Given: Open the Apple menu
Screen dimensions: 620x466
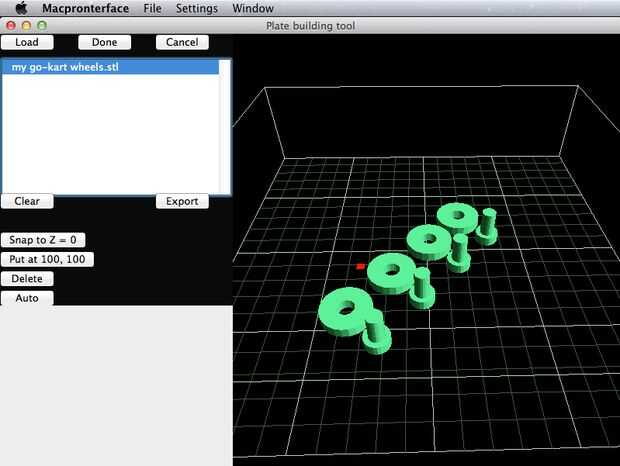Looking at the screenshot, I should coord(21,8).
